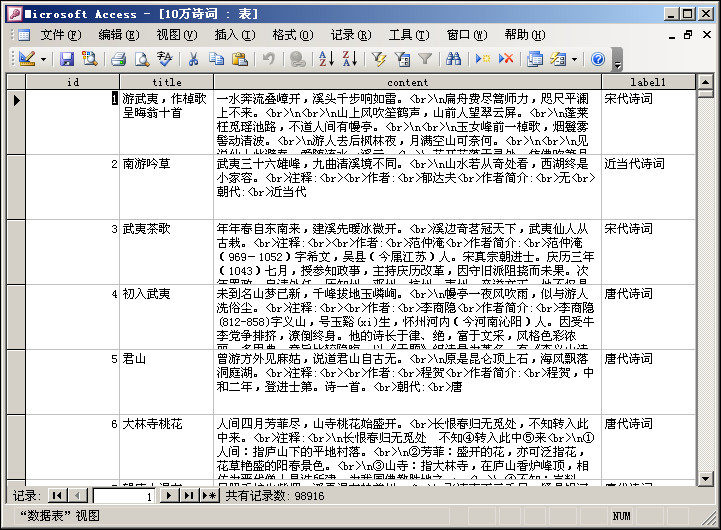Click the Sort Ascending A-Z icon
The height and width of the screenshot is (530, 721).
(326, 59)
